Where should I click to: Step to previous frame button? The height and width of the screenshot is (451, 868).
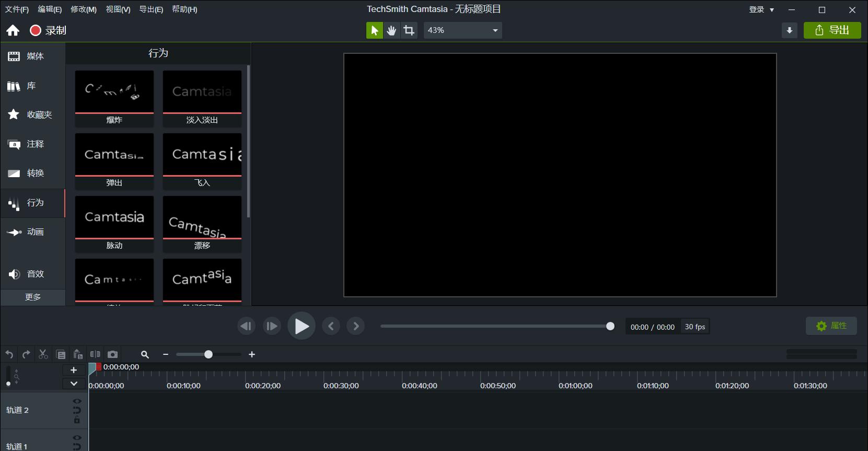pos(246,326)
